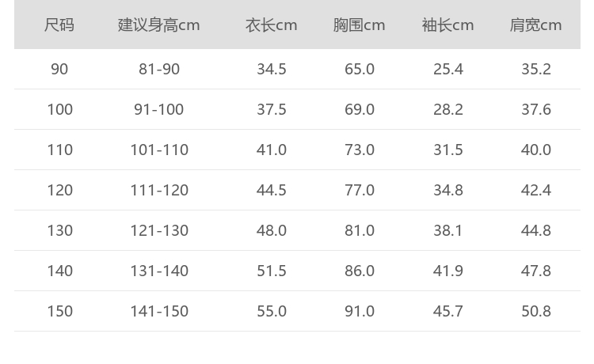Click the 121-130 height range cell
The image size is (594, 364).
[159, 230]
